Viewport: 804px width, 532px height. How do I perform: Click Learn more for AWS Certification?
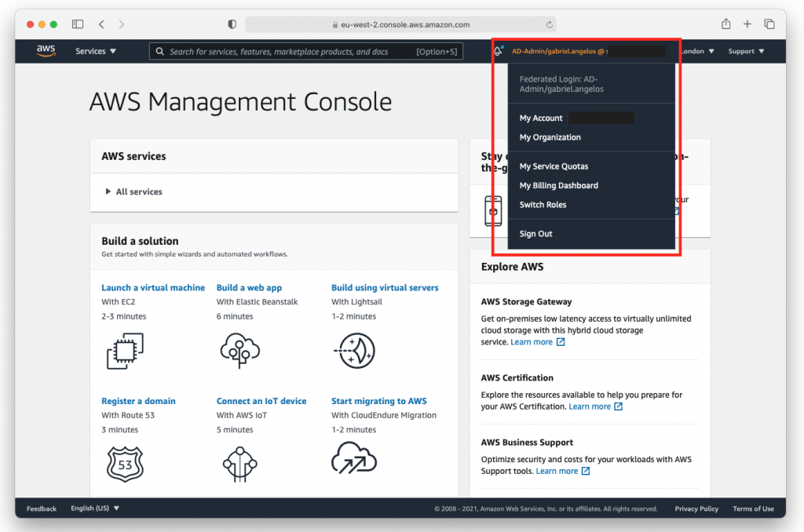pos(596,406)
